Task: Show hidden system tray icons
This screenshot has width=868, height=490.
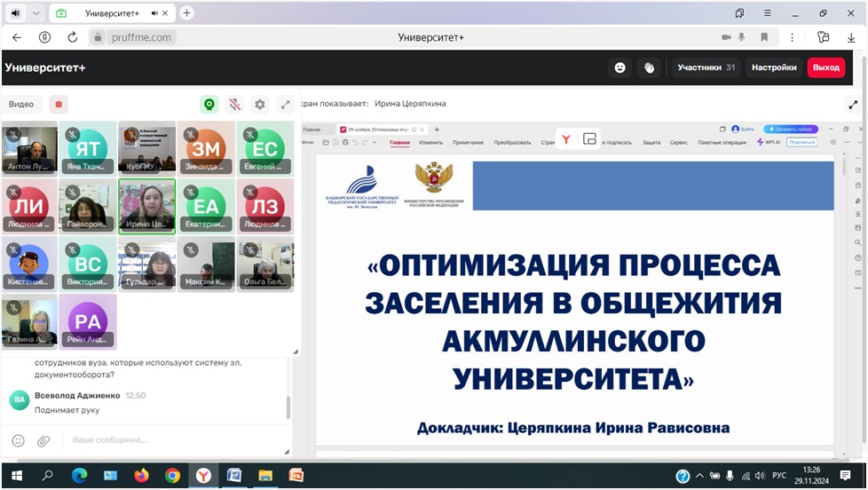Action: click(701, 476)
